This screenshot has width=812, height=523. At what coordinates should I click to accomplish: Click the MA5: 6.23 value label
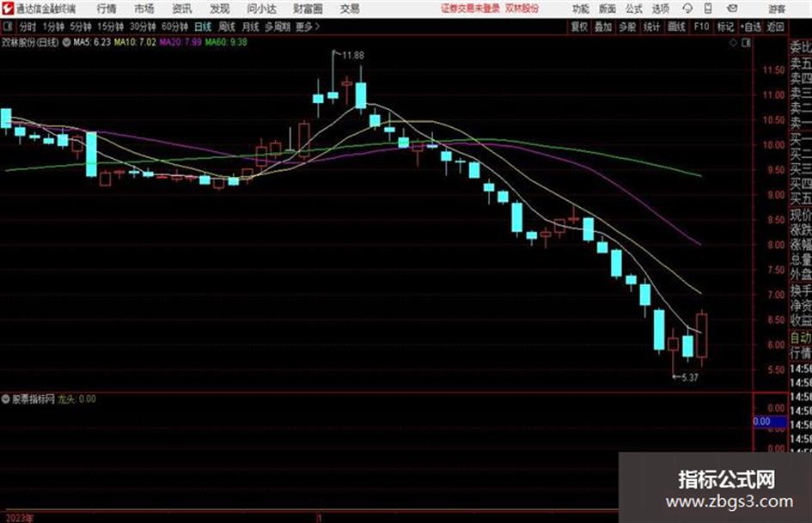coord(92,42)
